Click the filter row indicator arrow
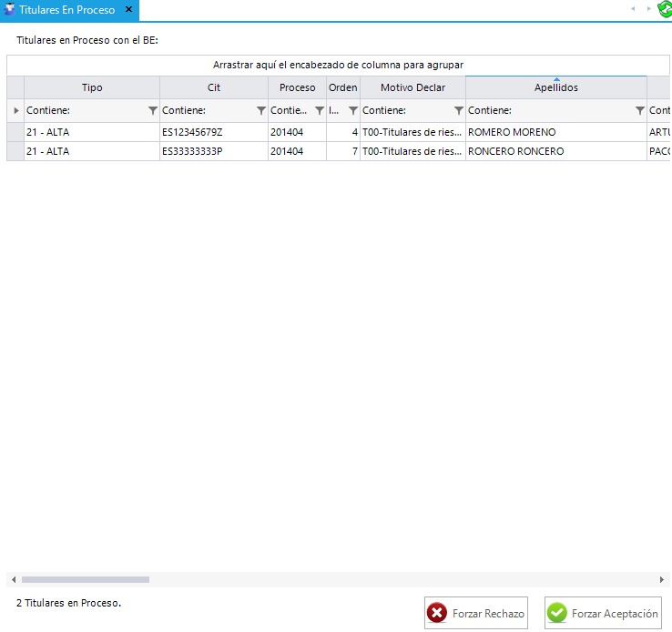This screenshot has width=672, height=632. [x=15, y=110]
